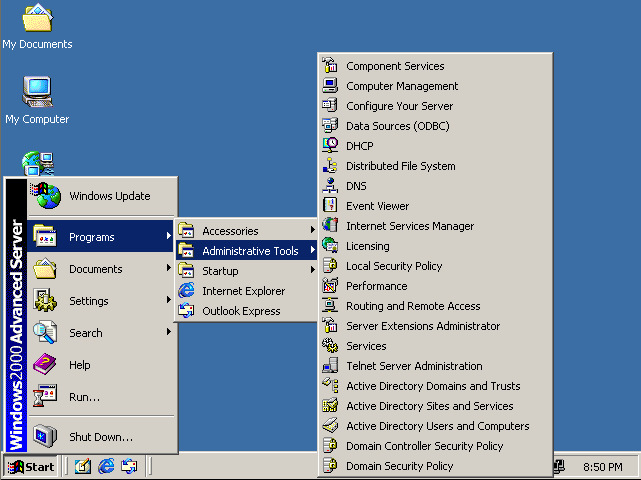
Task: Click the system tray network icon
Action: click(x=559, y=466)
